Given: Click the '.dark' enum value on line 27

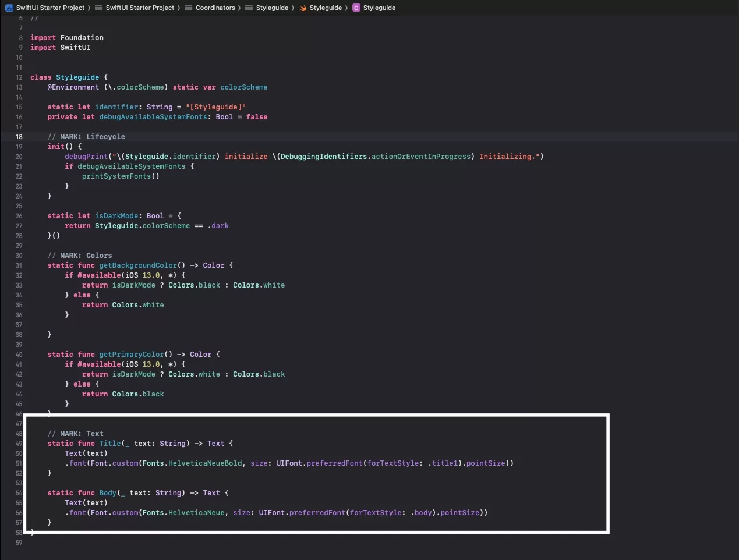Looking at the screenshot, I should [218, 226].
